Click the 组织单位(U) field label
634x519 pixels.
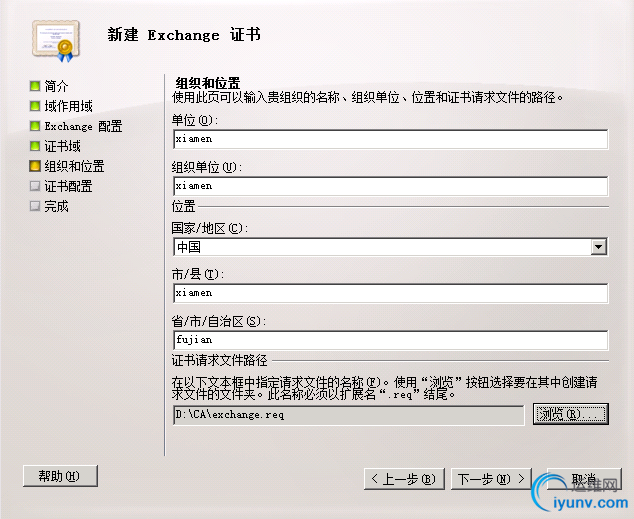tap(207, 167)
